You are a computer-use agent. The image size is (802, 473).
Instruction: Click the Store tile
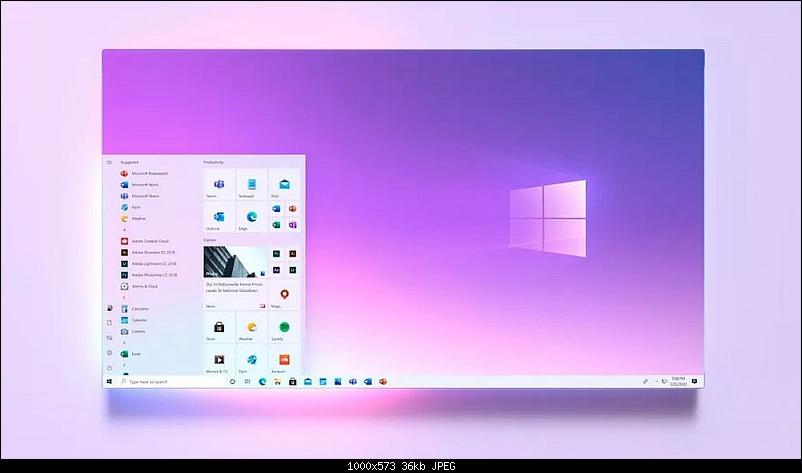pyautogui.click(x=219, y=327)
